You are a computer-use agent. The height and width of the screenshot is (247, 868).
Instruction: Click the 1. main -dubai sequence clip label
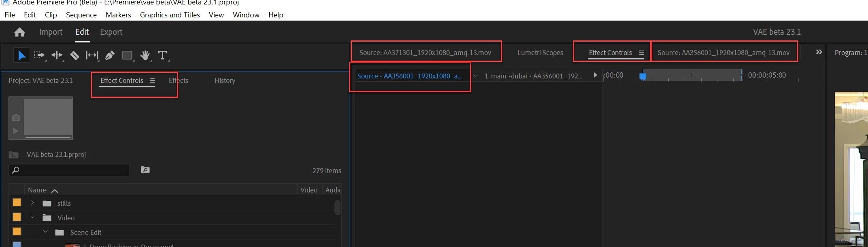pyautogui.click(x=533, y=76)
